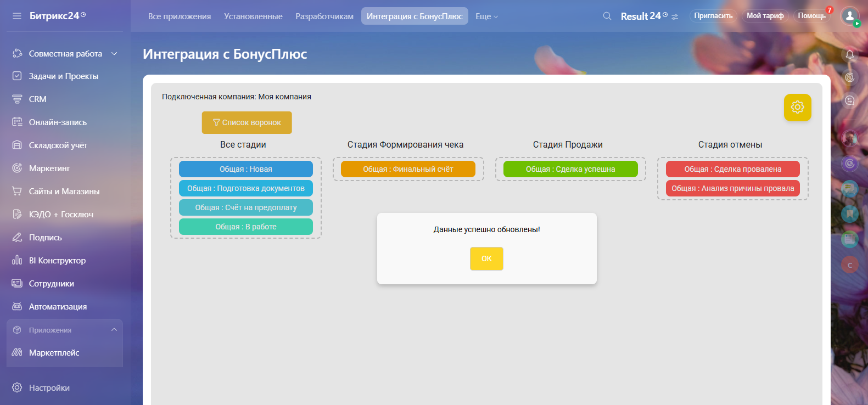868x405 pixels.
Task: Switch to the Все приложения tab
Action: 180,16
